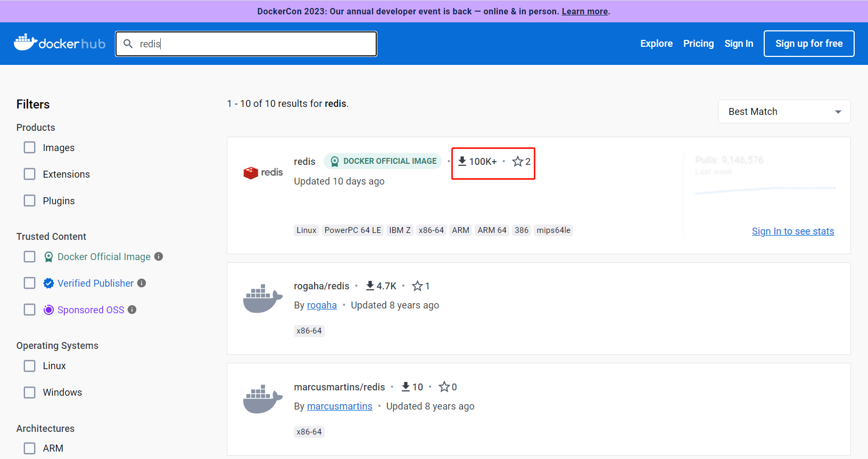Click the Verified Publisher checkmark badge icon
Screen dimensions: 868x459
click(x=48, y=283)
